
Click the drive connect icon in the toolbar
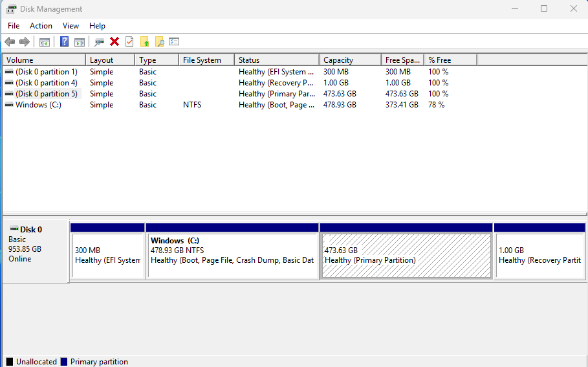[99, 42]
